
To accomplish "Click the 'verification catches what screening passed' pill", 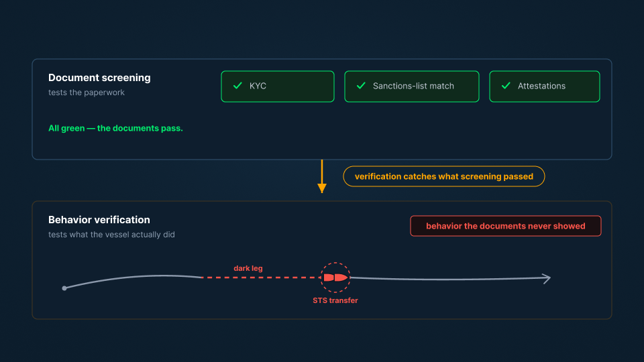I will tap(444, 176).
